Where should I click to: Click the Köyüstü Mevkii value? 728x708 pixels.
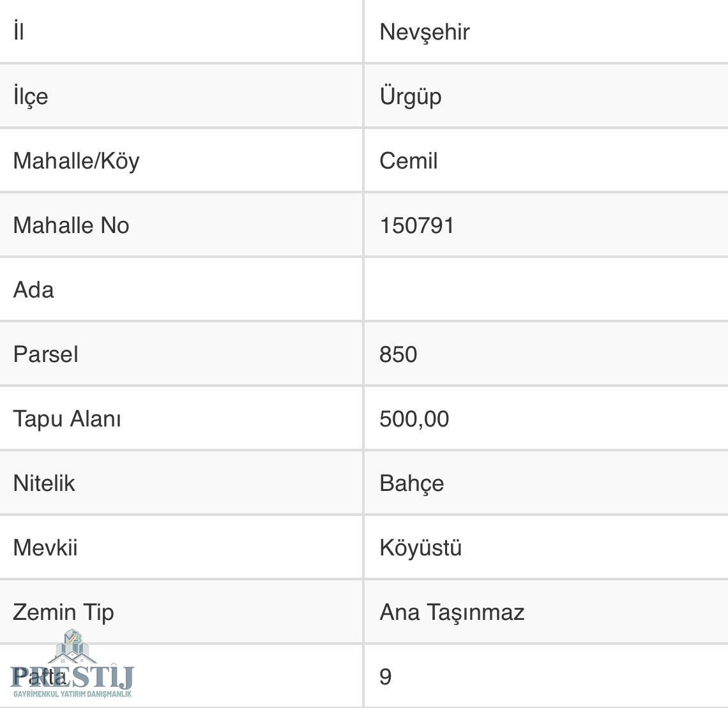pos(420,548)
